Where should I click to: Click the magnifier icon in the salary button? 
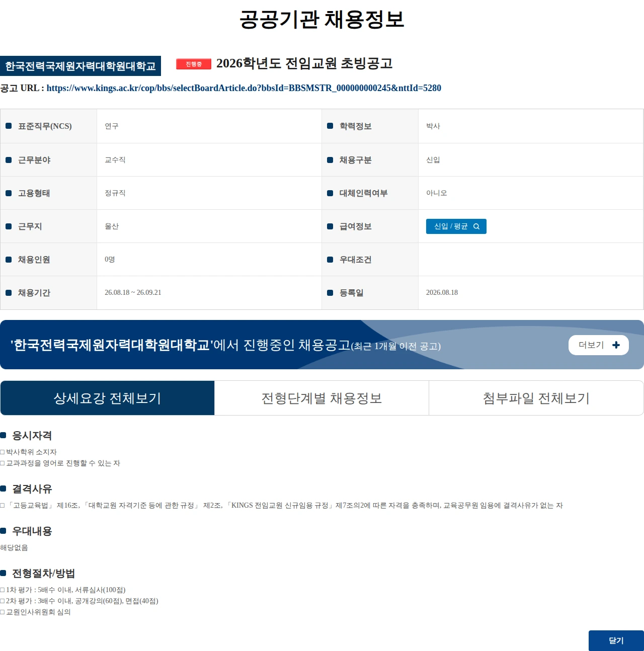476,226
